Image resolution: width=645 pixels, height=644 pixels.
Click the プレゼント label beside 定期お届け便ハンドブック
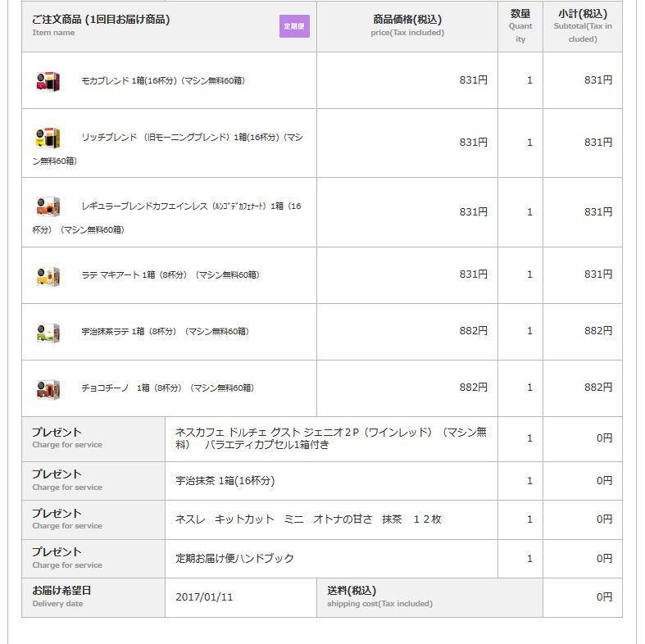coord(57,552)
